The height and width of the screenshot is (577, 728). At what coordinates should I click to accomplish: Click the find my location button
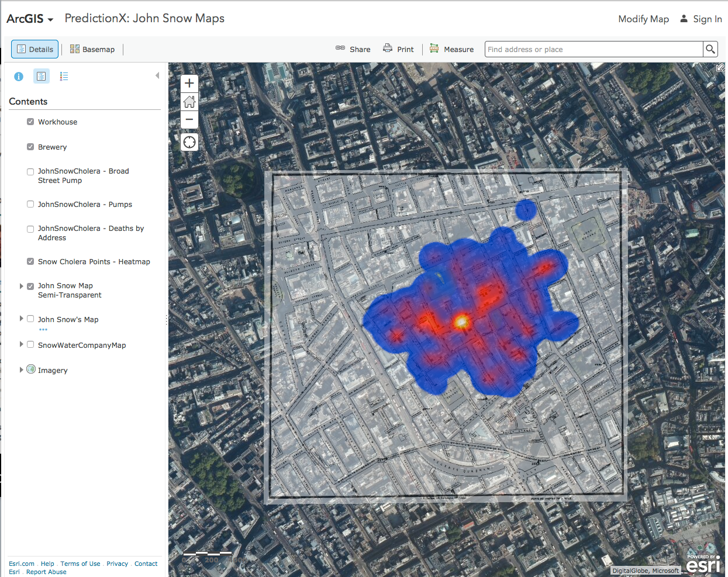pos(189,142)
